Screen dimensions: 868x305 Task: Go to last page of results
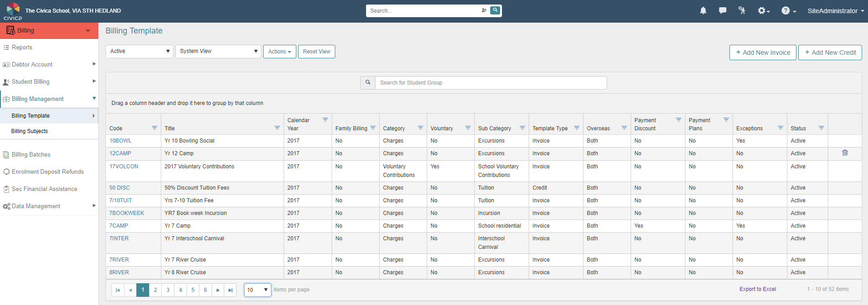(x=231, y=290)
